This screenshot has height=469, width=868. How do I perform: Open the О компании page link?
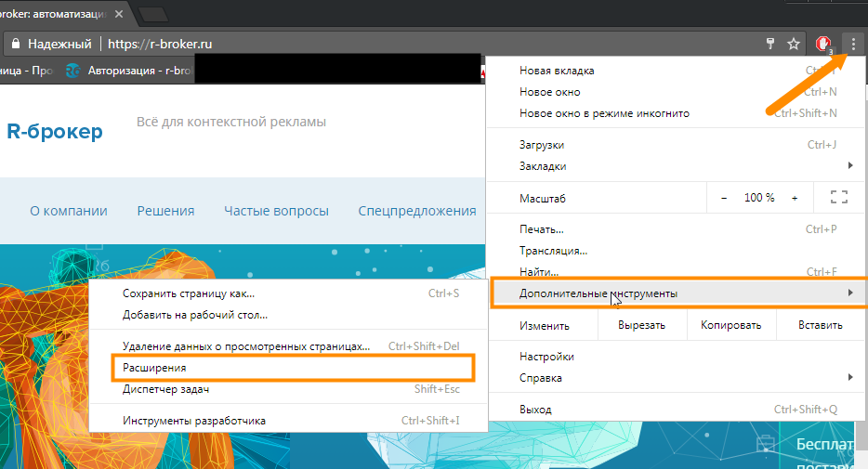click(x=69, y=211)
